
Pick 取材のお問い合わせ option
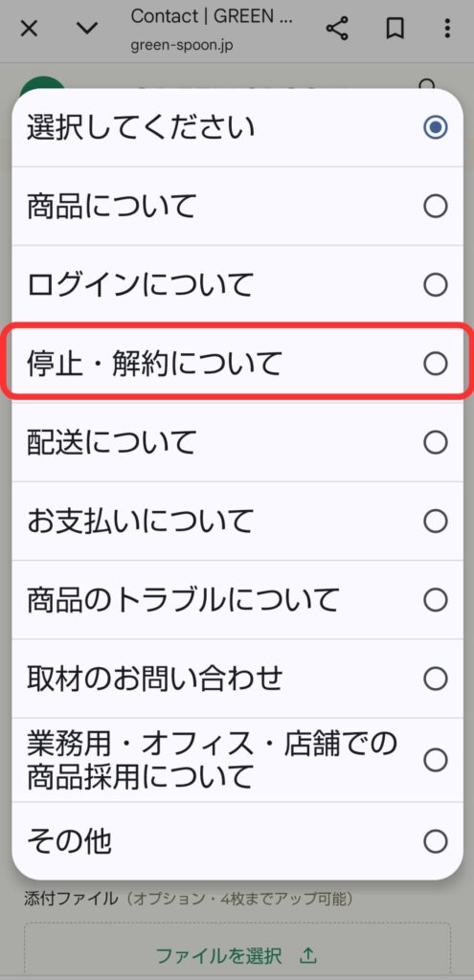[x=237, y=679]
